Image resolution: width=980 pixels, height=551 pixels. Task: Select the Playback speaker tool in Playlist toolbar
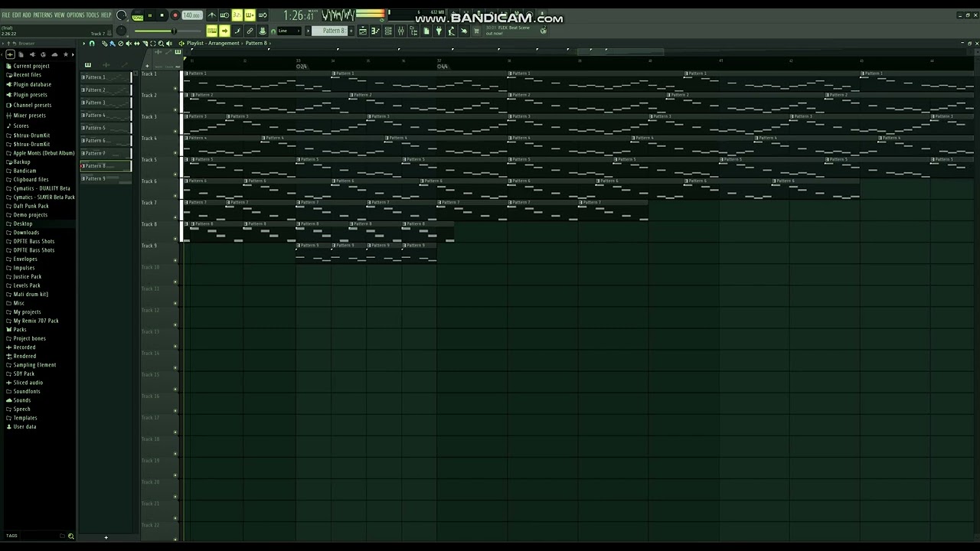click(x=169, y=43)
